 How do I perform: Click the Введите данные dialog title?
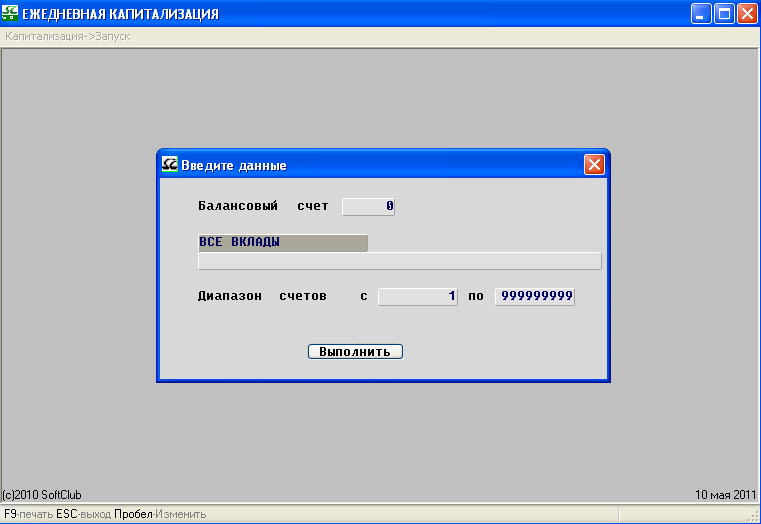coord(234,165)
